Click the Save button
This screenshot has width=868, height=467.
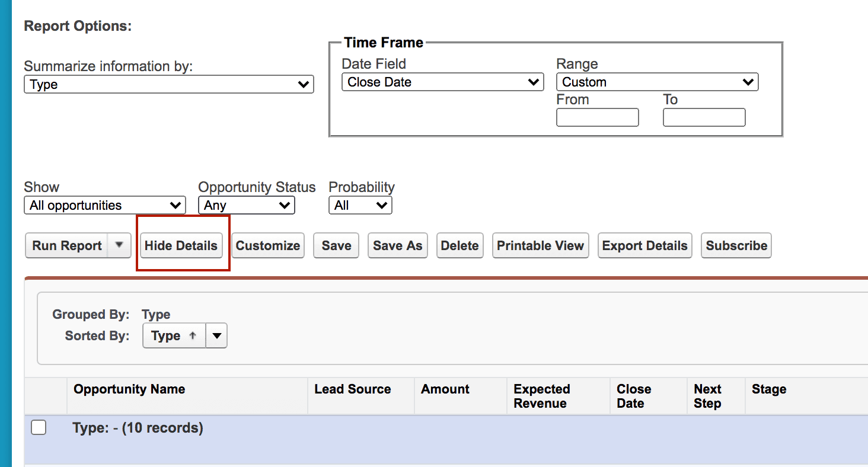336,245
